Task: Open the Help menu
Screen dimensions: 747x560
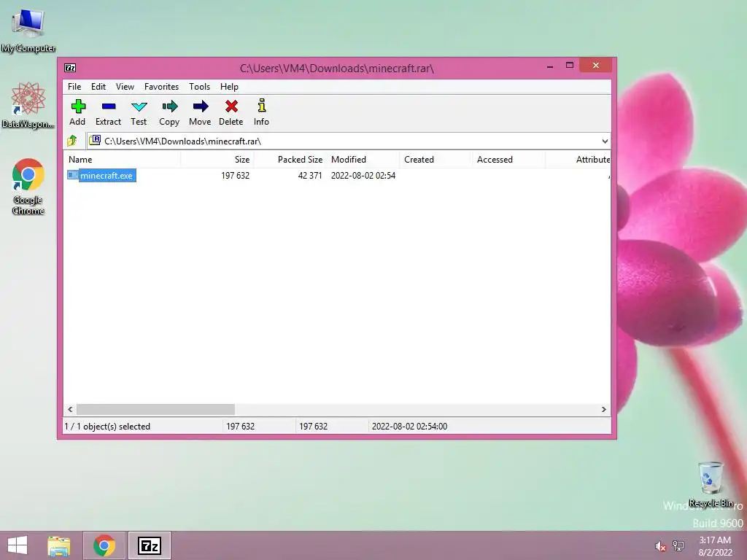Action: (229, 87)
